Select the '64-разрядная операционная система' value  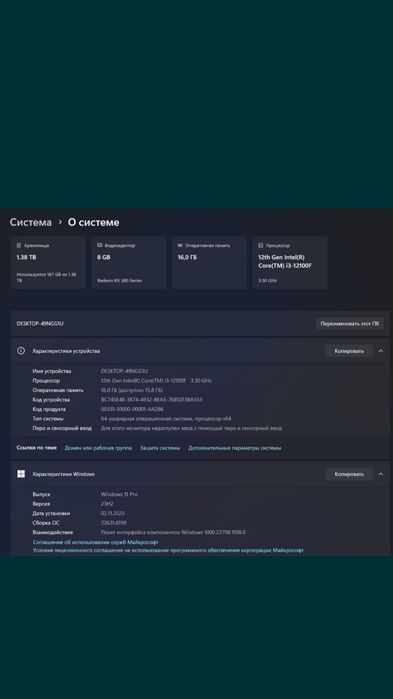click(166, 419)
